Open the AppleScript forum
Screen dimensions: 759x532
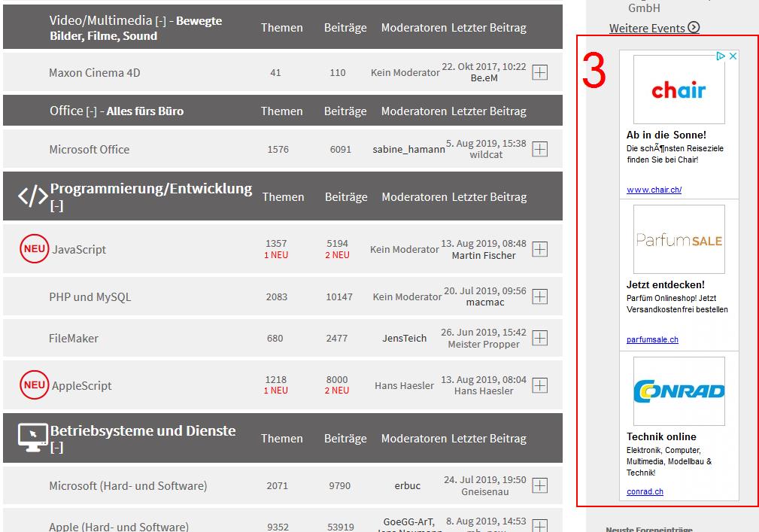[82, 386]
